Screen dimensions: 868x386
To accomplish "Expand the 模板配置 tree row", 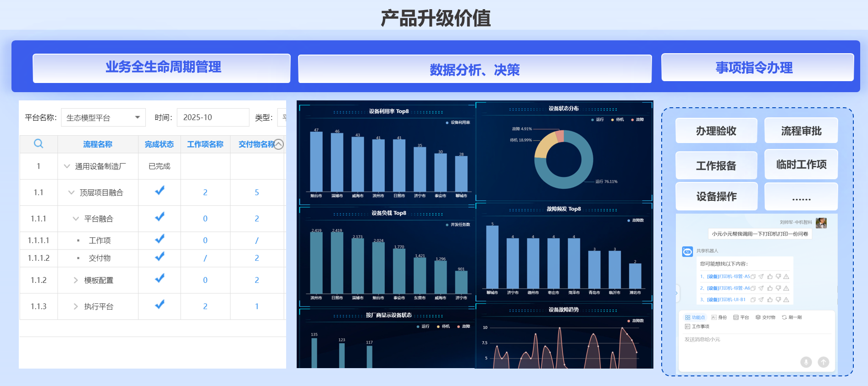I will [76, 280].
